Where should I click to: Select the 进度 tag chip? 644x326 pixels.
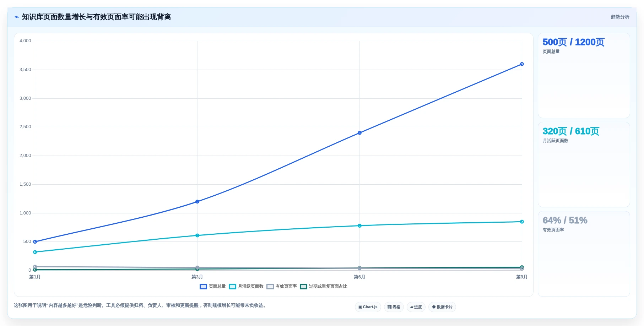pos(416,307)
